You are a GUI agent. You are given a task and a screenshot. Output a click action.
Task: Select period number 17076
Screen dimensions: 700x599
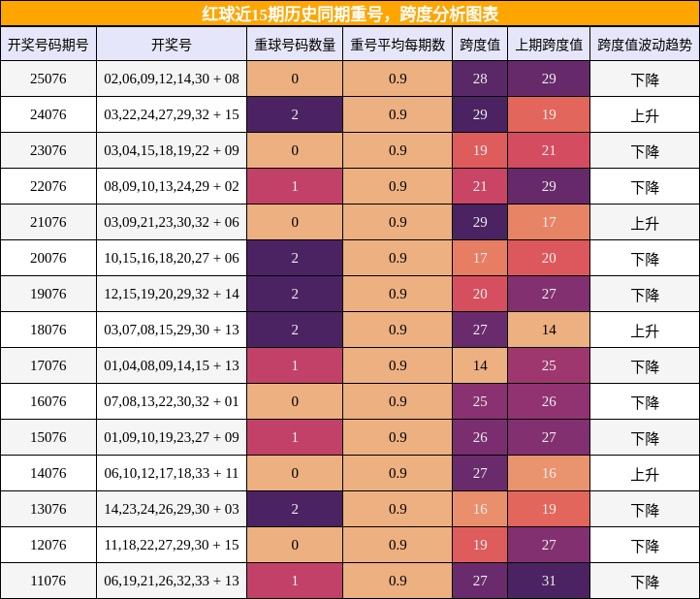(x=48, y=365)
